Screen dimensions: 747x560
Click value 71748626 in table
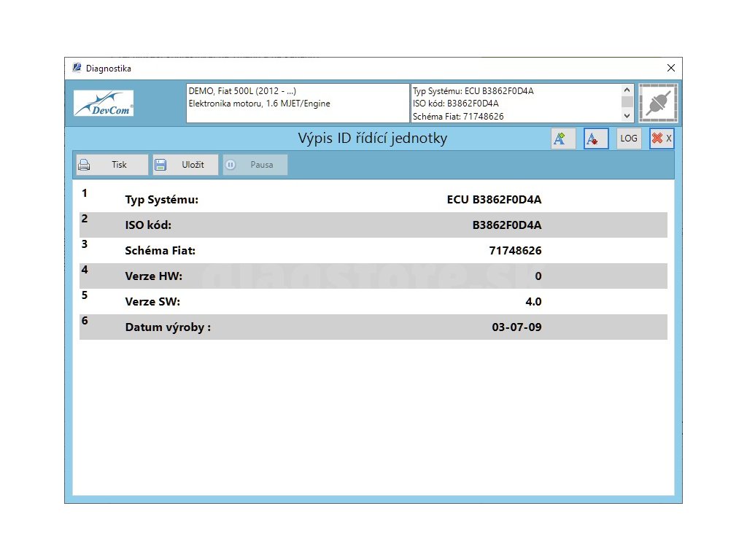515,251
